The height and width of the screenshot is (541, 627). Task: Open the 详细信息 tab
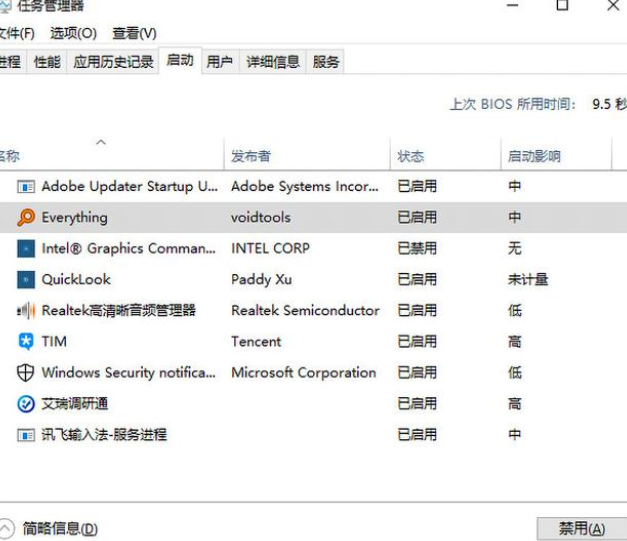(x=273, y=62)
